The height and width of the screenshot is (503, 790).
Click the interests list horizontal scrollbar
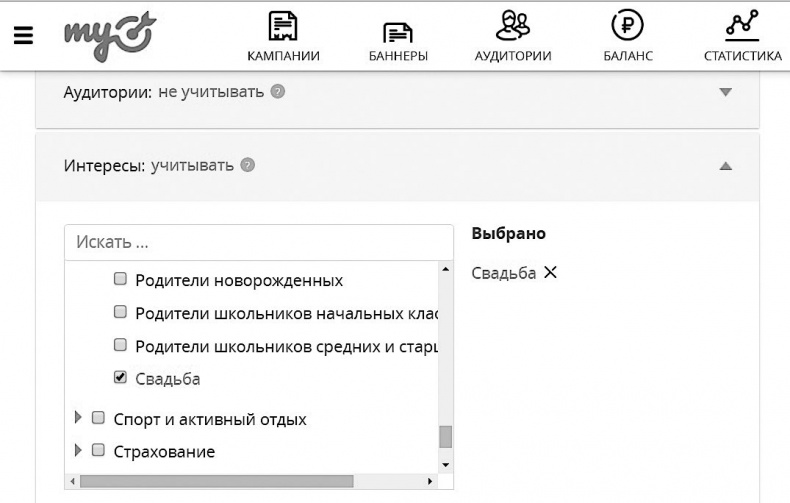215,481
